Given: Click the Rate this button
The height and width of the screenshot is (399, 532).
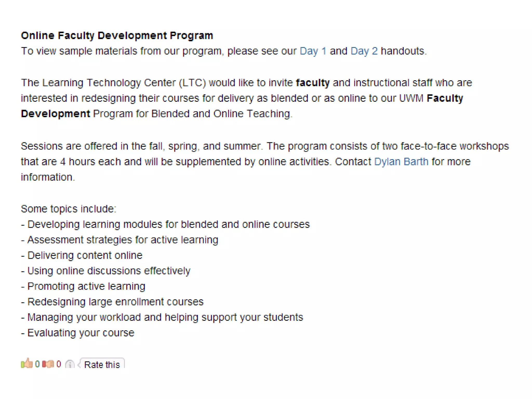Looking at the screenshot, I should click(102, 364).
